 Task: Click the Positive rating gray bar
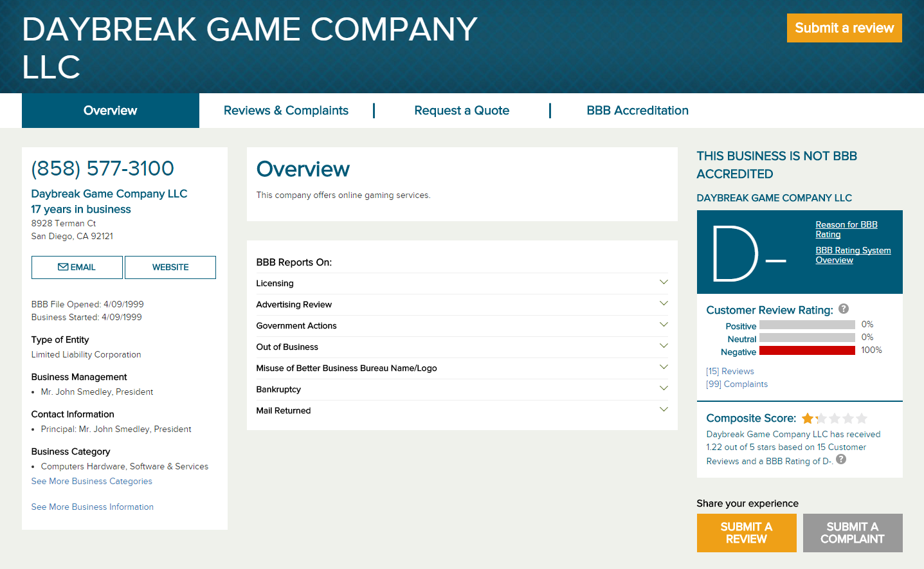pos(807,325)
